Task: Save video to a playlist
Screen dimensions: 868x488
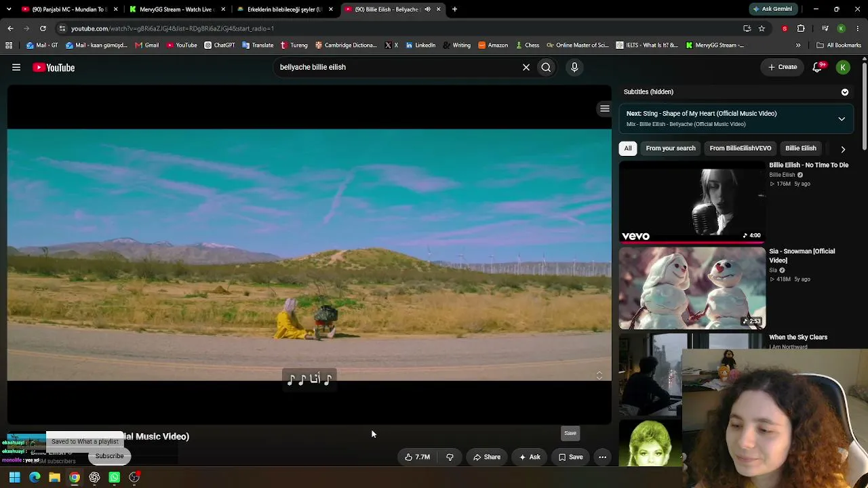Action: point(570,457)
